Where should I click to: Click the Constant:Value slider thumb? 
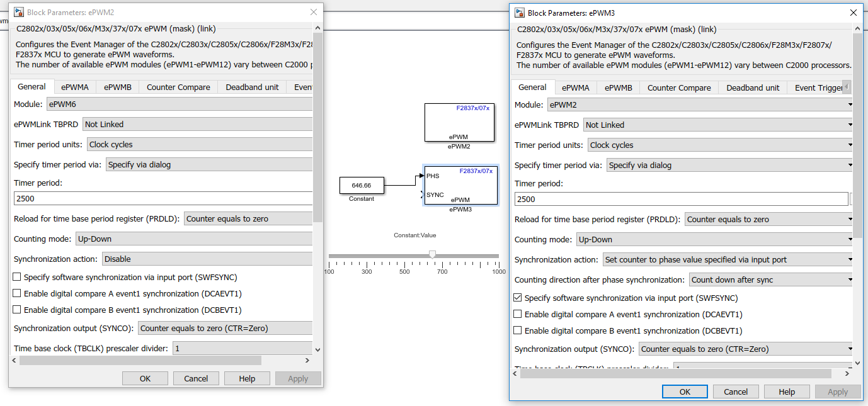[x=432, y=254]
